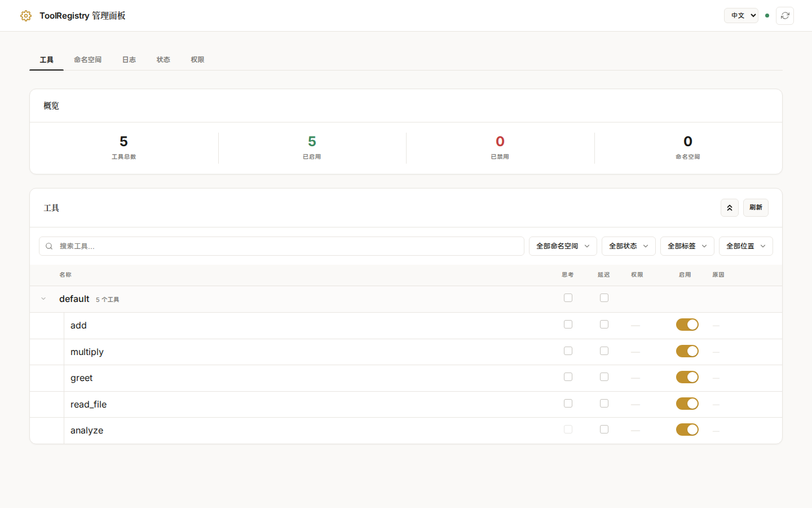Click the 思考 column header
The height and width of the screenshot is (508, 812).
pyautogui.click(x=568, y=275)
